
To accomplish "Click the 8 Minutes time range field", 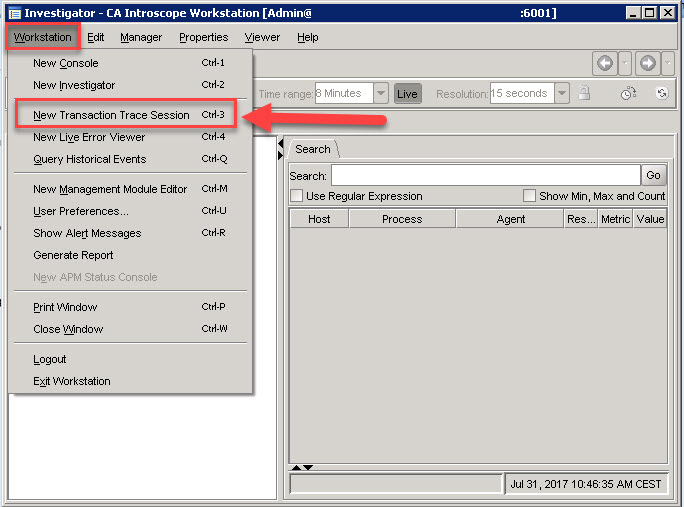I will pos(344,93).
